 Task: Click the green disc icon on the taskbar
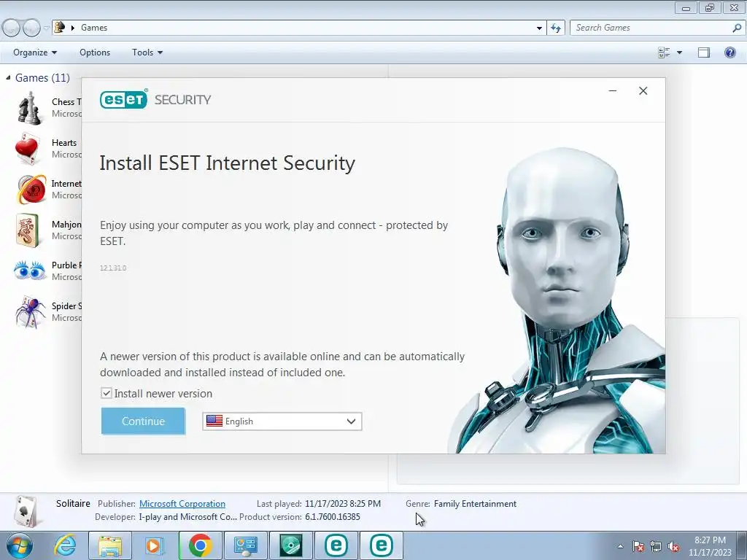pos(290,545)
